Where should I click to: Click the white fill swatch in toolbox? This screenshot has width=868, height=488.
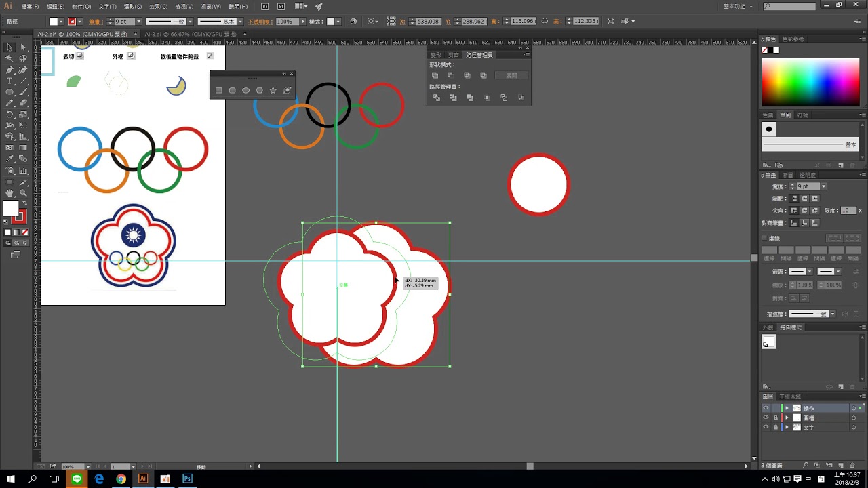pyautogui.click(x=11, y=209)
